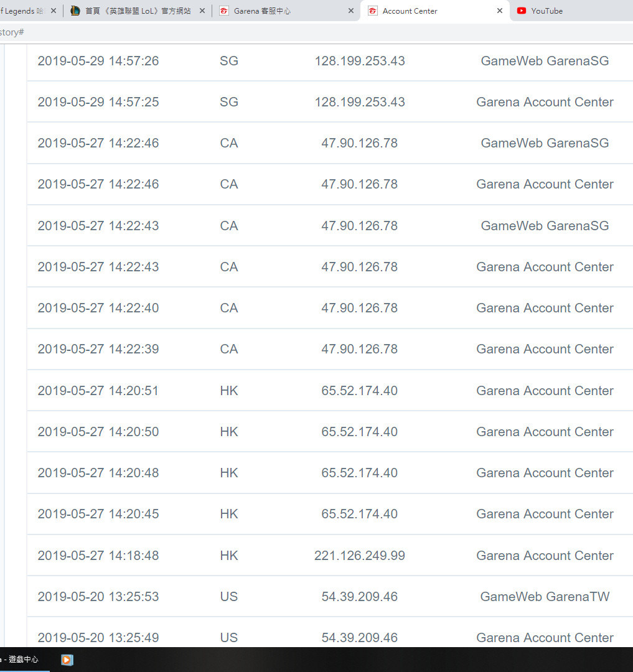Click the US country code at 13:25:53
This screenshot has height=672, width=633.
[229, 597]
